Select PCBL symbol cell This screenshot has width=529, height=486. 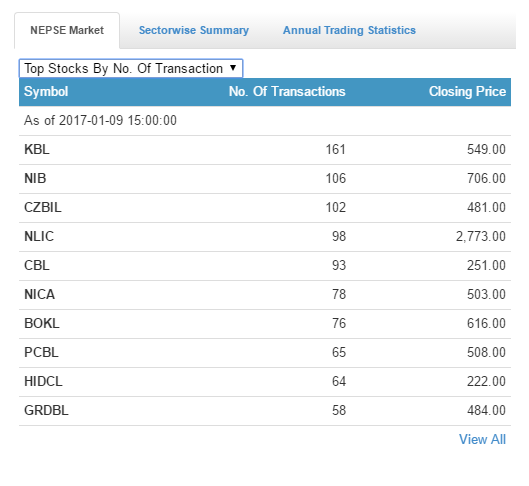coord(41,353)
